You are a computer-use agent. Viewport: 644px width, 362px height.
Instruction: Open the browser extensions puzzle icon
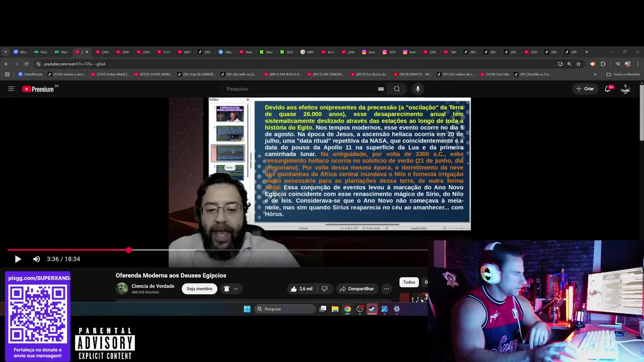coord(603,64)
